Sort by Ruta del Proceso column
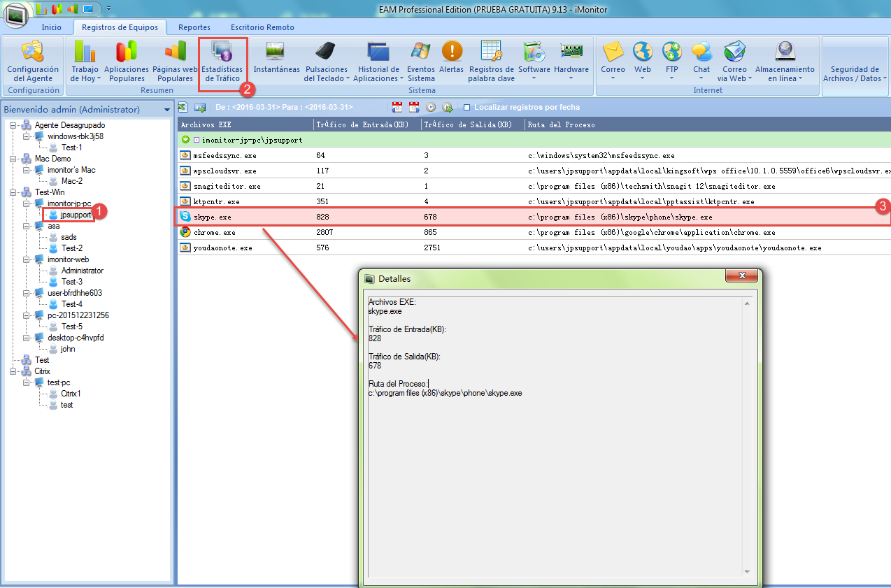The width and height of the screenshot is (891, 588). pyautogui.click(x=708, y=124)
